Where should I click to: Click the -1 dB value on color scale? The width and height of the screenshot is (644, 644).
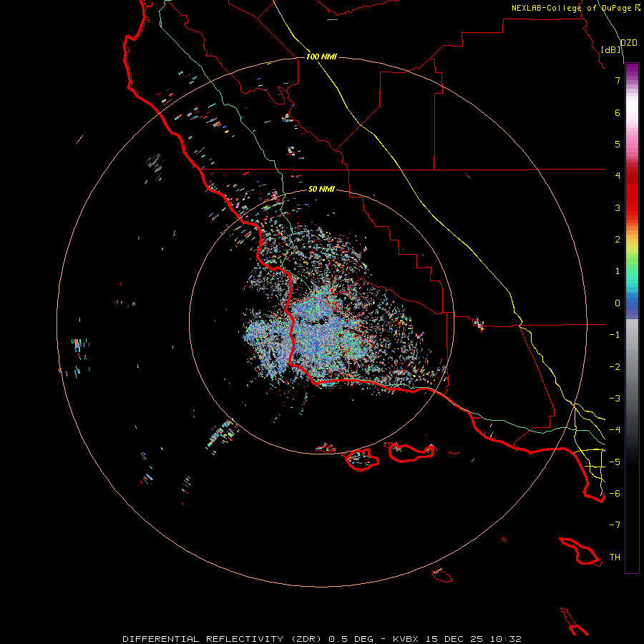tap(615, 335)
